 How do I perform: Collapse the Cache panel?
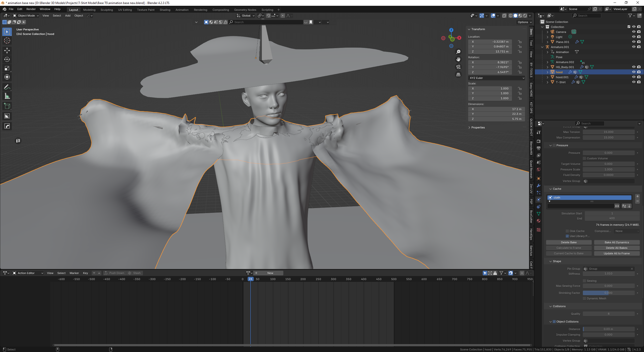click(557, 189)
